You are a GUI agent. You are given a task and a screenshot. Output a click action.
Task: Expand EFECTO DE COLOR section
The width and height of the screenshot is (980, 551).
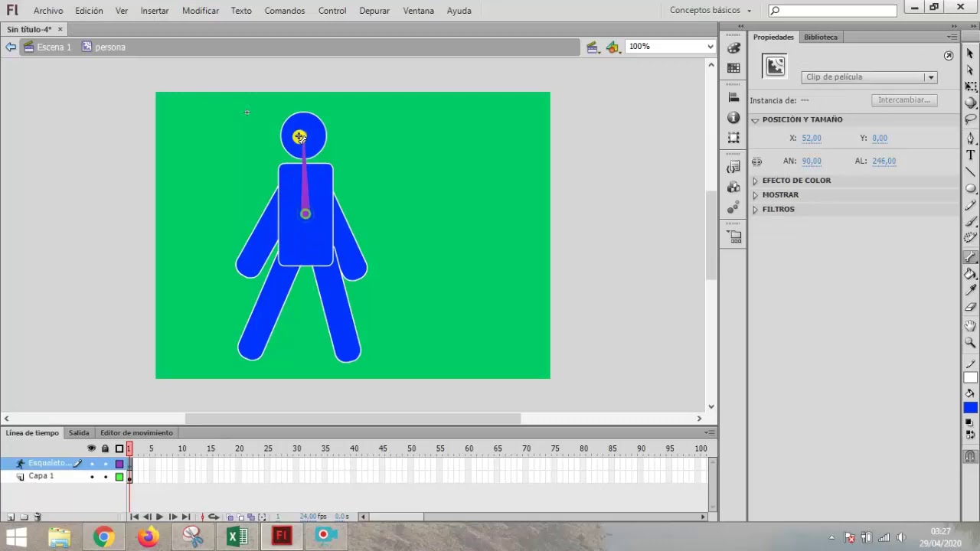tap(755, 181)
